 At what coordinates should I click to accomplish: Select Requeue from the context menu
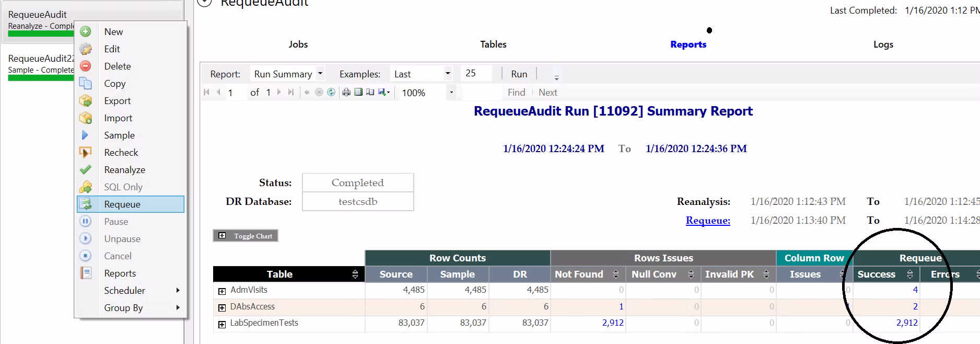coord(122,204)
